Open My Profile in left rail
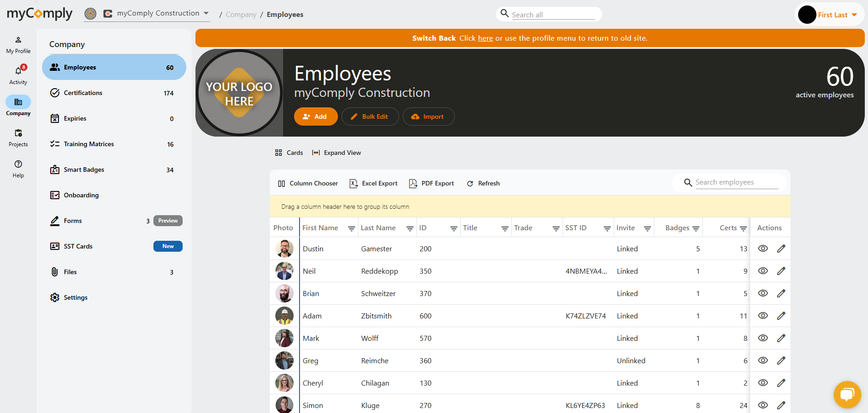Viewport: 868px width, 413px height. [x=18, y=45]
